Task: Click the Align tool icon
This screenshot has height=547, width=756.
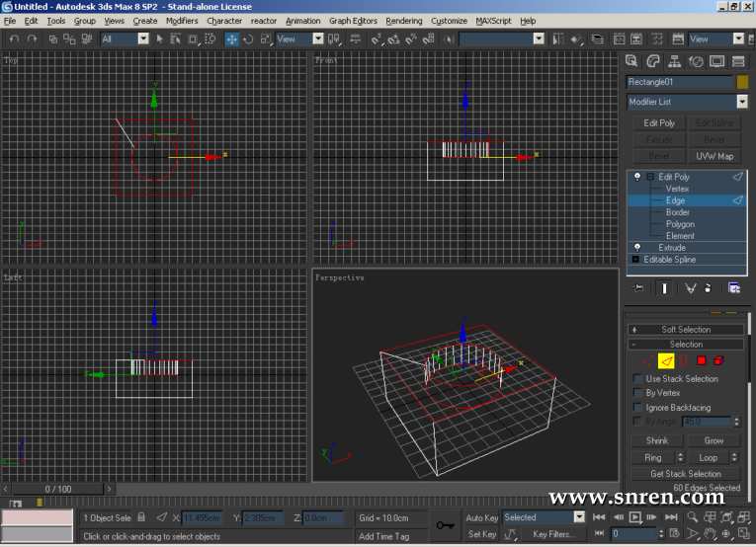Action: click(x=576, y=39)
